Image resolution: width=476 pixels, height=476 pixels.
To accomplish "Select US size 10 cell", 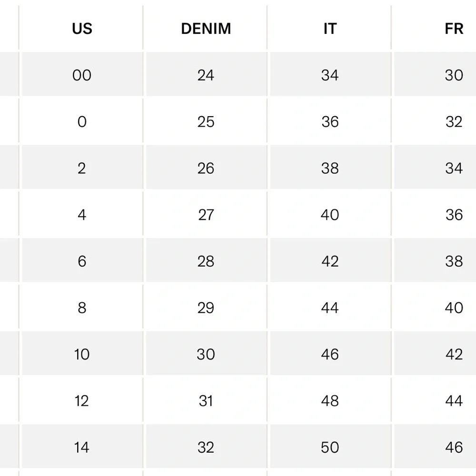I will coord(82,354).
